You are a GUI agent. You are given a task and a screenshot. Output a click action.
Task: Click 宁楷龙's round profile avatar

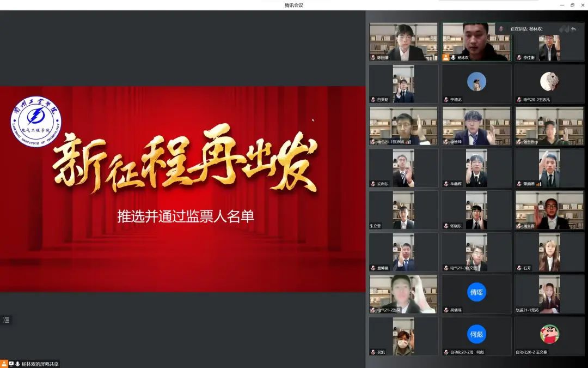tap(476, 82)
